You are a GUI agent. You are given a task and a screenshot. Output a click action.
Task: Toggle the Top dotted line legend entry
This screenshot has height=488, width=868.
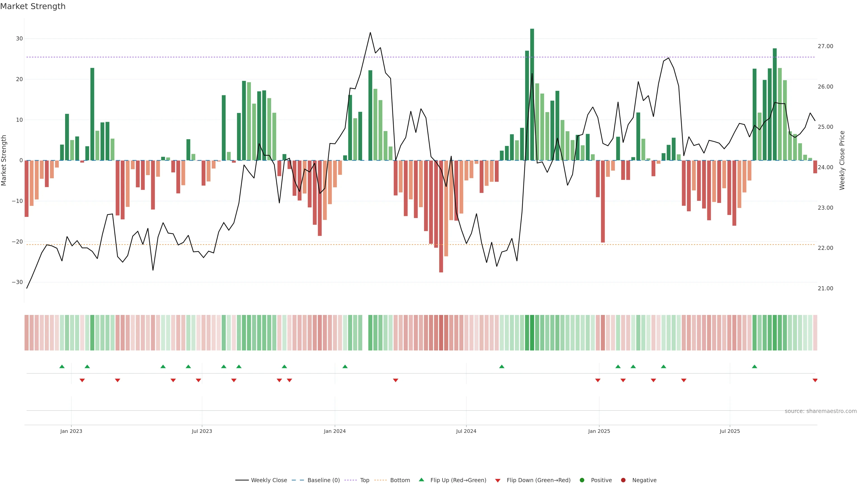coord(365,480)
